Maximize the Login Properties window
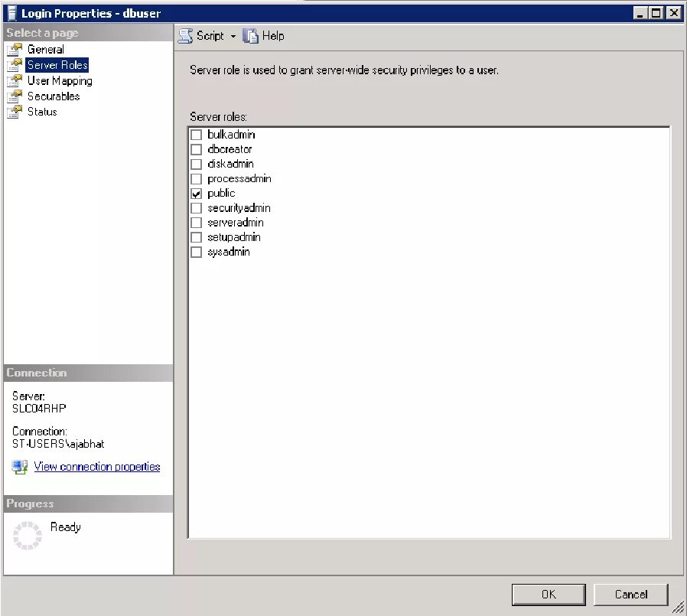This screenshot has height=616, width=687. [x=656, y=13]
